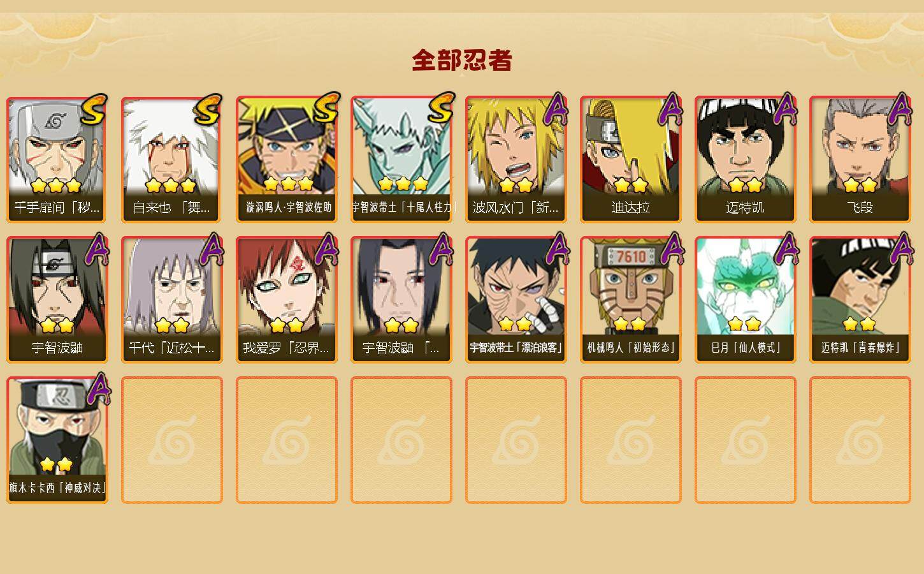Click the 迪达拉 ninja portrait
The height and width of the screenshot is (574, 924).
click(x=631, y=159)
